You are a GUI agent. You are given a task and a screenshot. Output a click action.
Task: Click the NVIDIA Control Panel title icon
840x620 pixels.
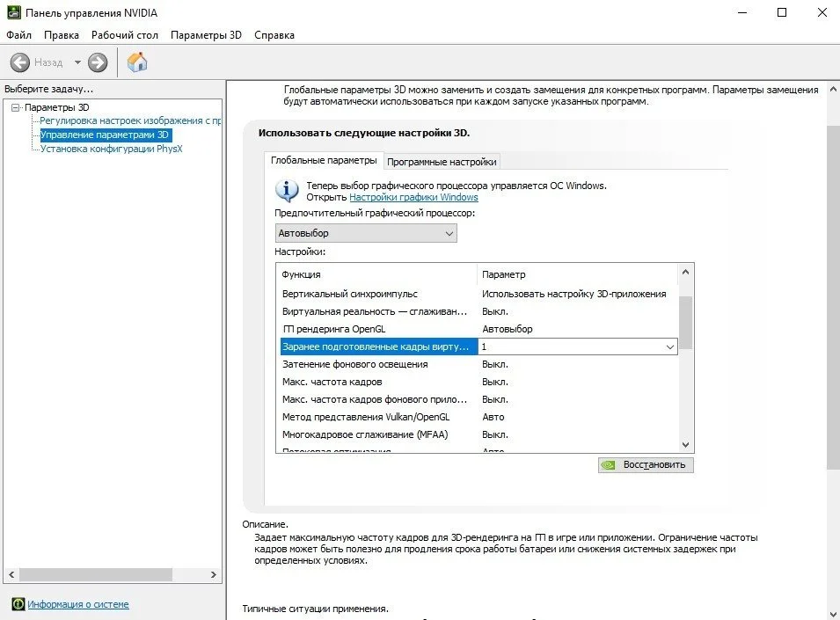(x=14, y=12)
